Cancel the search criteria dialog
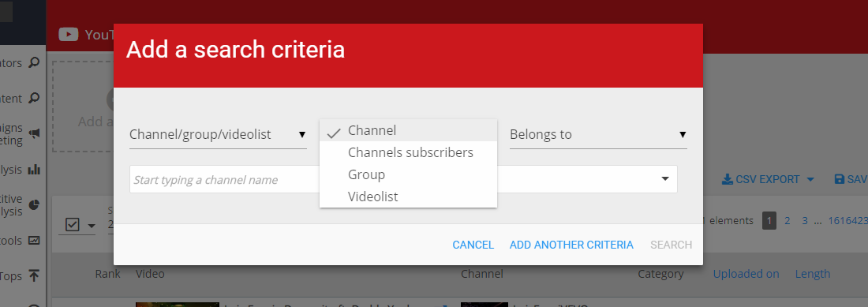 473,245
